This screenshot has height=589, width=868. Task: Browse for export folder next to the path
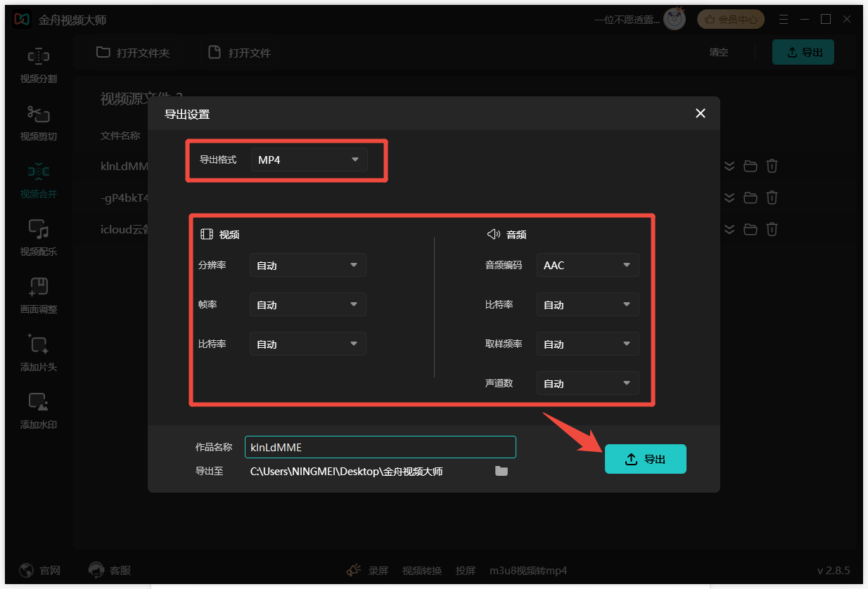[x=502, y=471]
